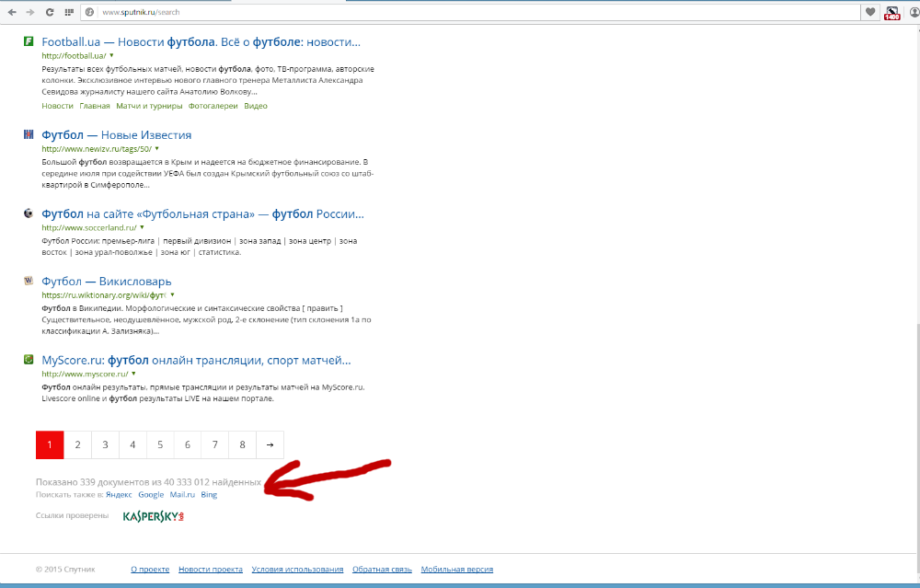
Task: Open Матчи и турниры sitelink
Action: pyautogui.click(x=149, y=106)
